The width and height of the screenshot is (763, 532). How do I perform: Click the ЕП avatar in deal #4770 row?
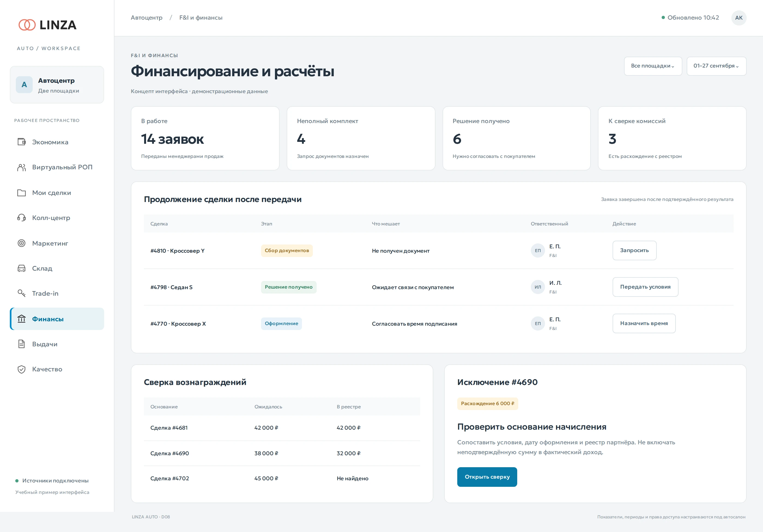[538, 324]
